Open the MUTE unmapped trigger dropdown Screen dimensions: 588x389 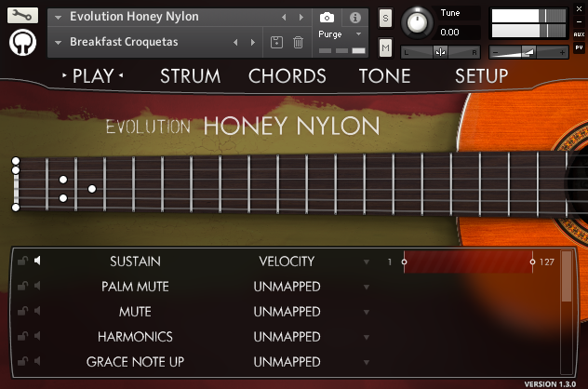367,312
